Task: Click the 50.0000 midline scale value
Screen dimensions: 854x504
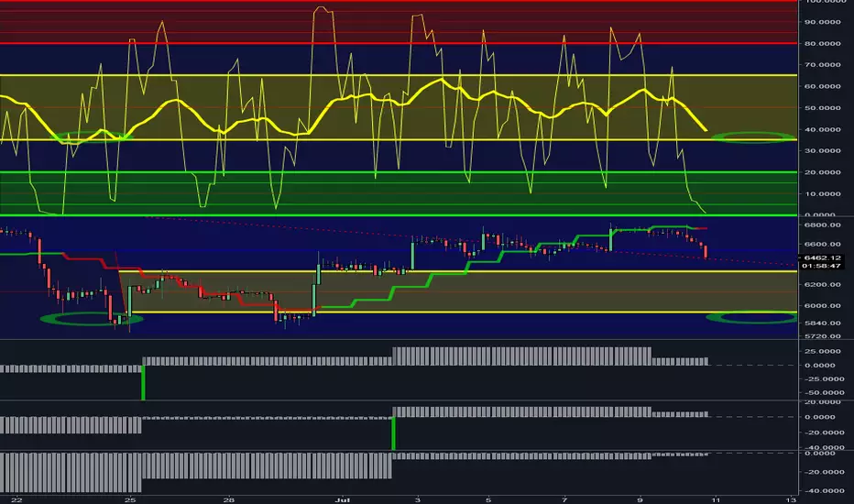Action: (x=823, y=108)
